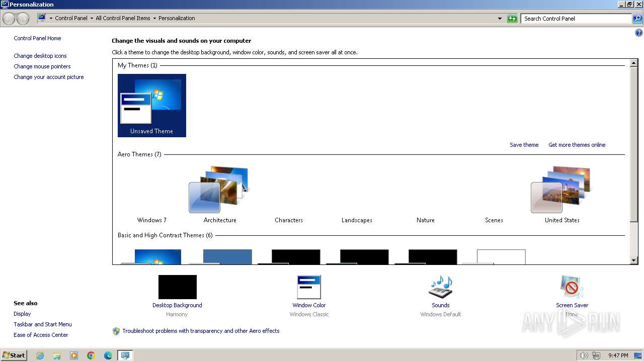The image size is (644, 362).
Task: Troubleshoot problems with transparency and Aero effects
Action: 201,331
